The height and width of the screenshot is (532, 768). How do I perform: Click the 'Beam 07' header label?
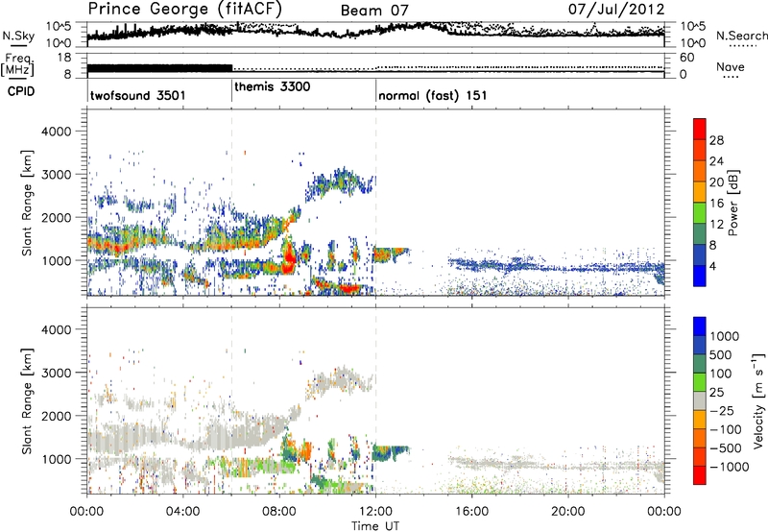374,11
